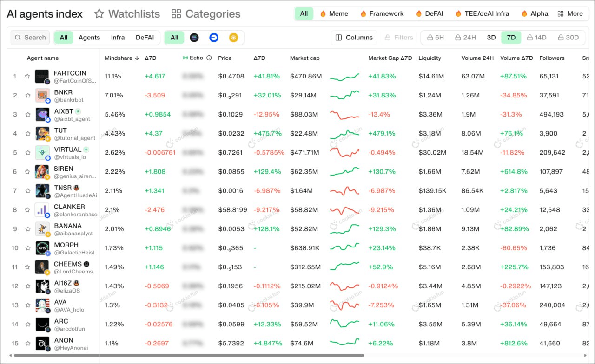Select the Meme category tab
This screenshot has width=595, height=364.
pyautogui.click(x=334, y=13)
